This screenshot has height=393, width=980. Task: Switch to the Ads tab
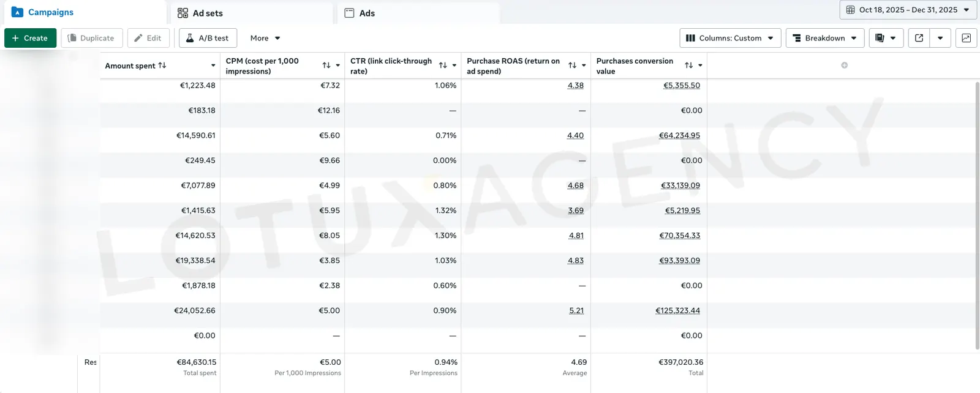(x=418, y=13)
